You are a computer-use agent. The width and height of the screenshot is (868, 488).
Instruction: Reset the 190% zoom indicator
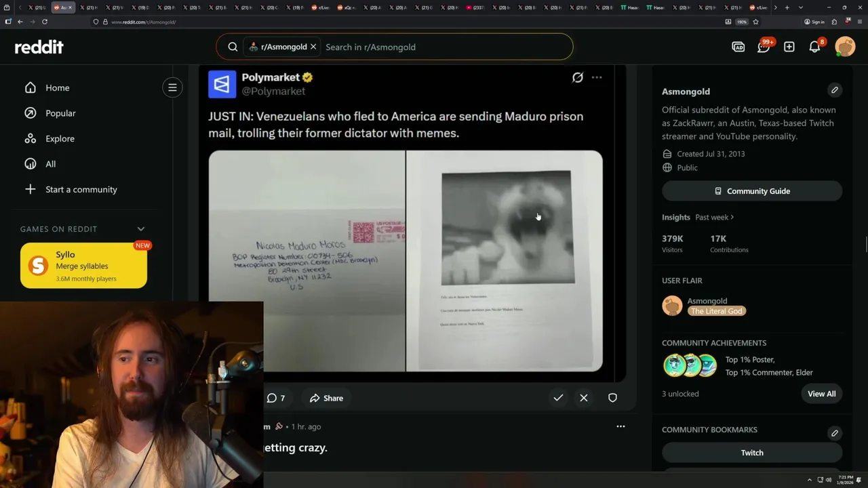click(742, 22)
